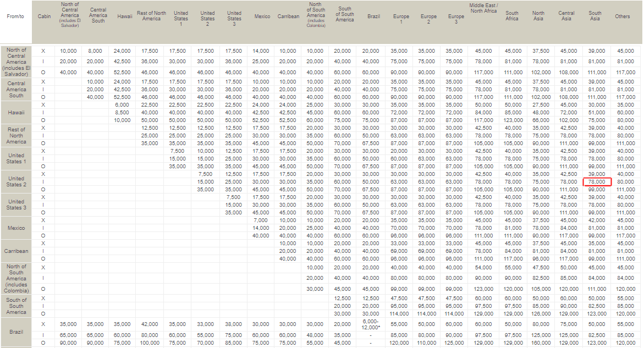Click the Mexico column header
The width and height of the screenshot is (644, 348).
262,16
